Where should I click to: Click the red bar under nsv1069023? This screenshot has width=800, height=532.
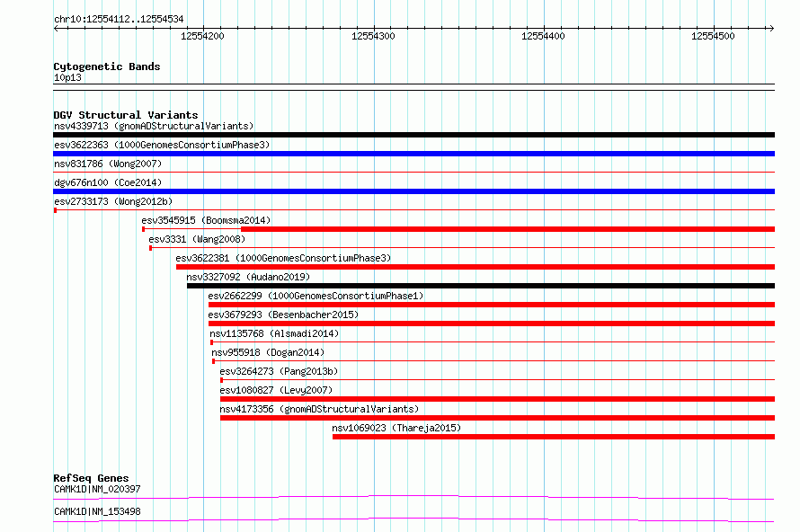(554, 437)
